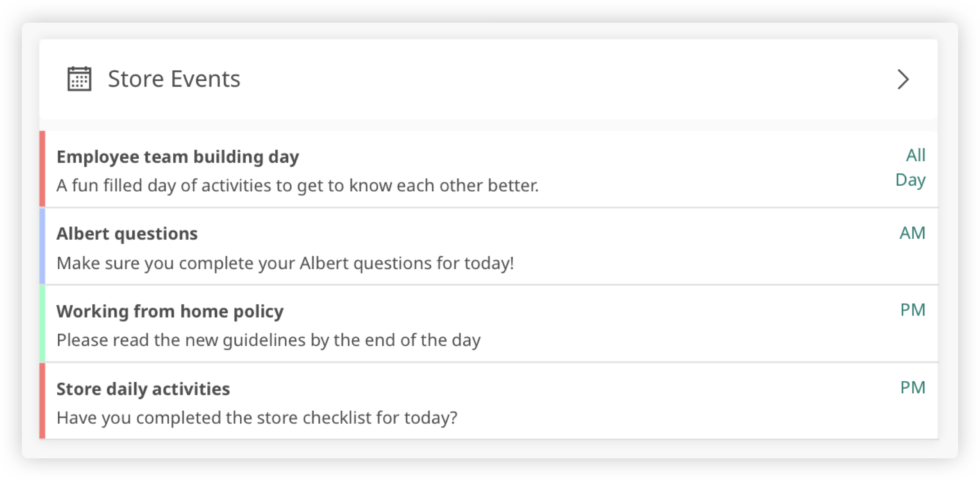980x481 pixels.
Task: Click the blue bar beside Albert questions
Action: [42, 246]
